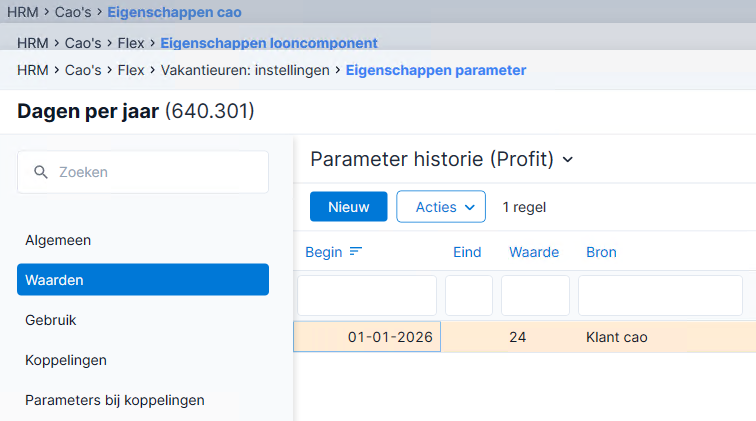Click the Eind column filter field
The height and width of the screenshot is (421, 756).
point(469,296)
